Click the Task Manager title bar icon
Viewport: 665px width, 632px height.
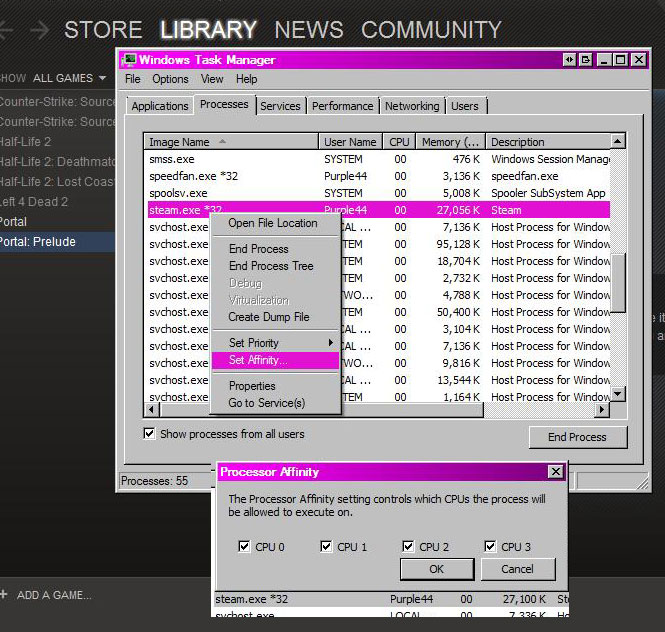[x=129, y=60]
